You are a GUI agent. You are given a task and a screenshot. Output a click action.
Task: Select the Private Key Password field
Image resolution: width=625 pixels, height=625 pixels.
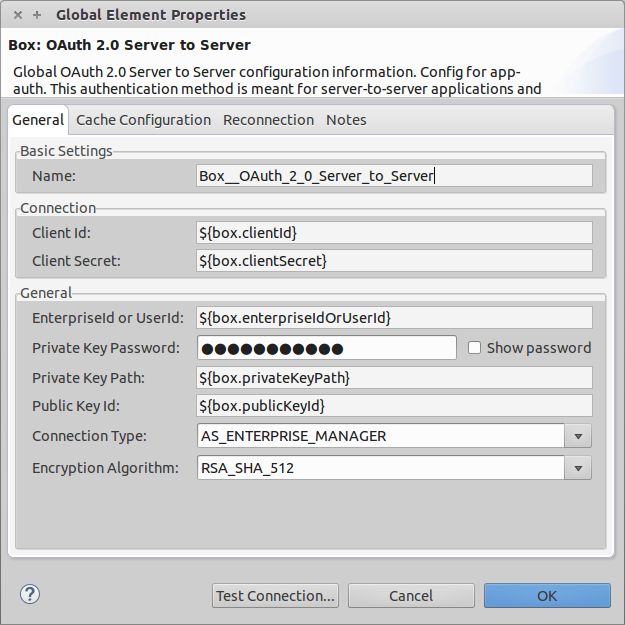(x=326, y=348)
